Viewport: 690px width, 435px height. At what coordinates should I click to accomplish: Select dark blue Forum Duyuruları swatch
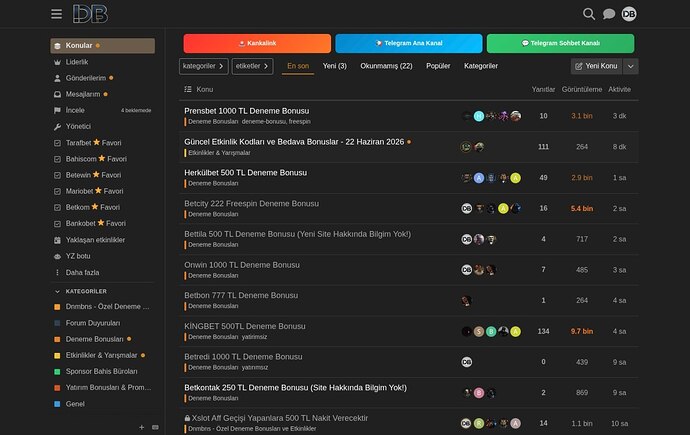(x=57, y=323)
